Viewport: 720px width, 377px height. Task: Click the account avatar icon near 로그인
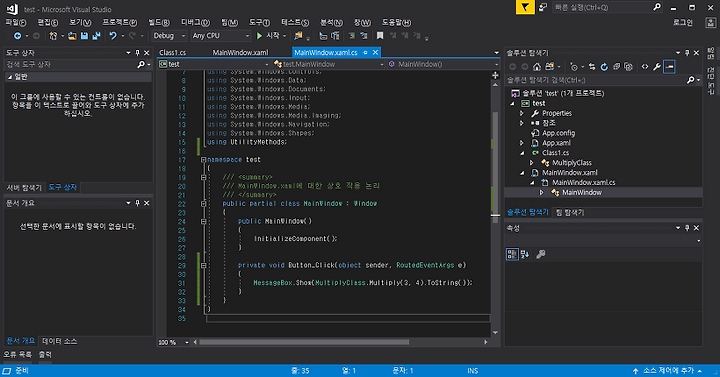tap(711, 23)
